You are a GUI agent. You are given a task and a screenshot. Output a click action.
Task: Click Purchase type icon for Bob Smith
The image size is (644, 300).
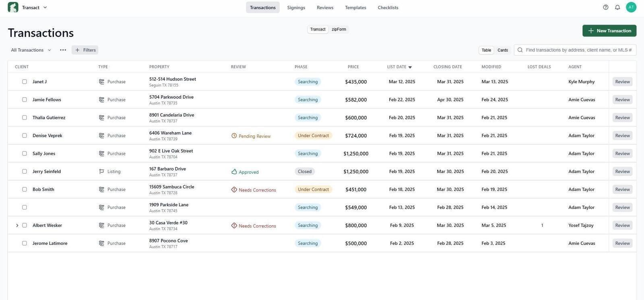101,189
